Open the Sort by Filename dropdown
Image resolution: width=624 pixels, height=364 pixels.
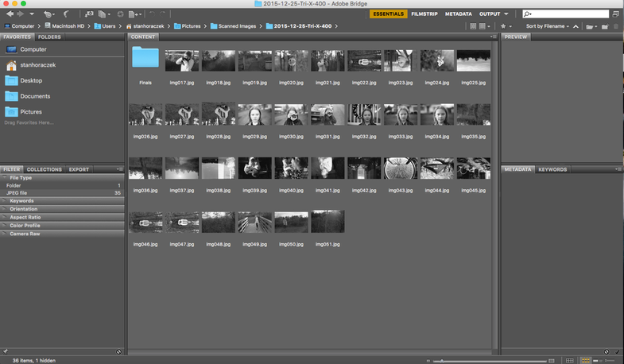[547, 26]
